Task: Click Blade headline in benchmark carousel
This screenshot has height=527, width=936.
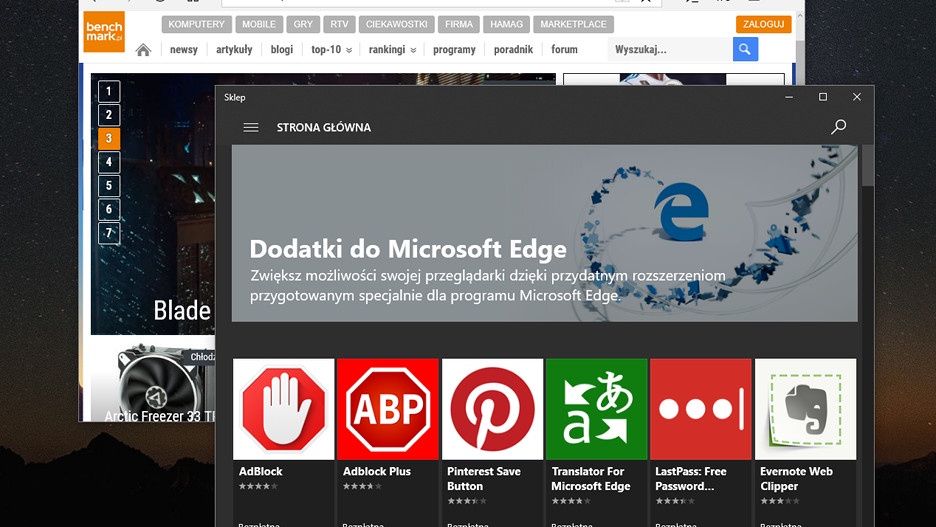Action: tap(182, 310)
